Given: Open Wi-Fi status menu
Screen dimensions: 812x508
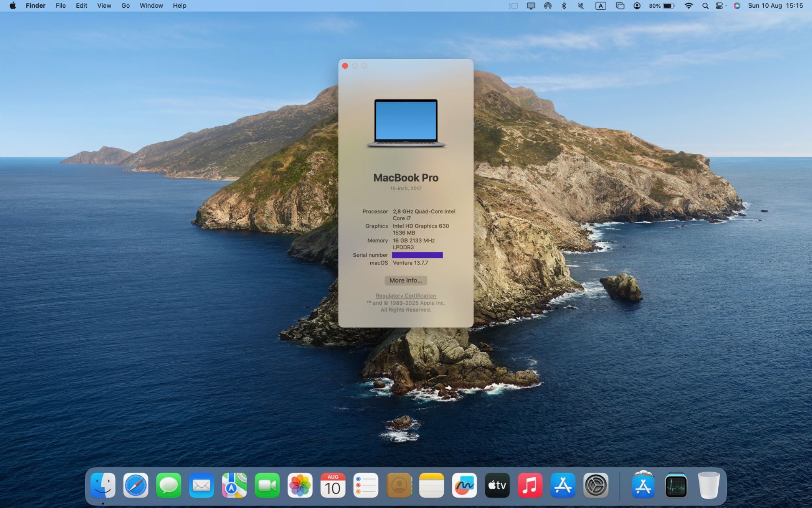Looking at the screenshot, I should click(x=689, y=6).
